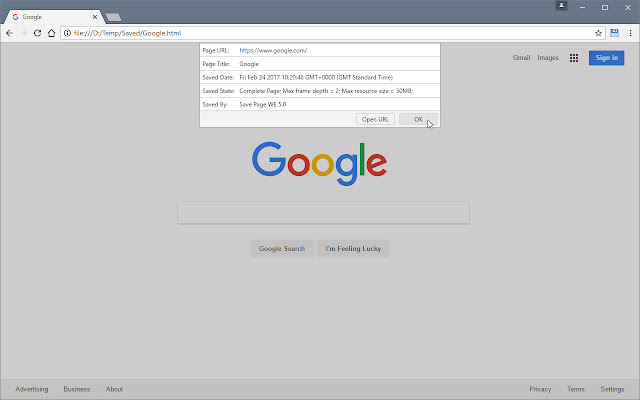Close the Google tab
640x400 pixels.
[95, 17]
